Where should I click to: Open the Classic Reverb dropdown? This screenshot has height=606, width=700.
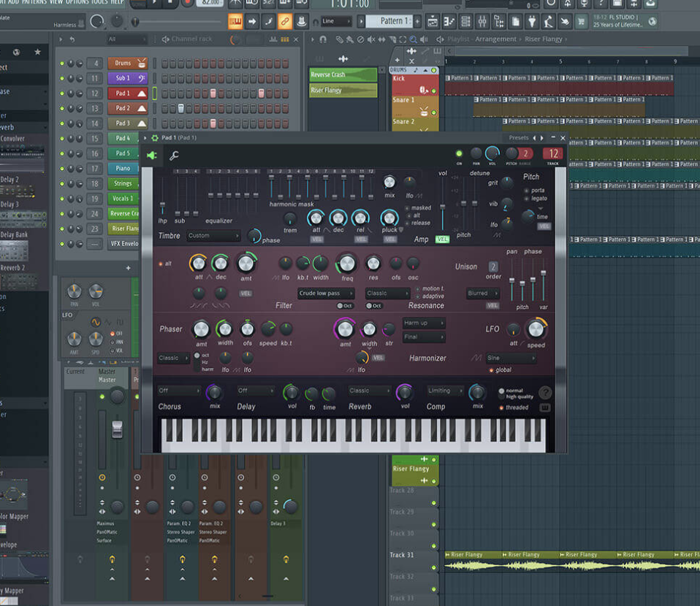(x=369, y=391)
